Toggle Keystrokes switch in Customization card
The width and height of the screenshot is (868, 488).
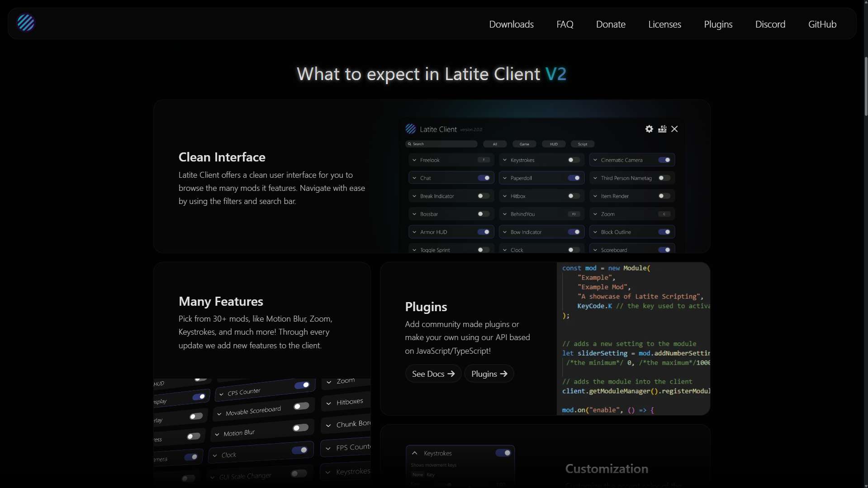coord(503,453)
